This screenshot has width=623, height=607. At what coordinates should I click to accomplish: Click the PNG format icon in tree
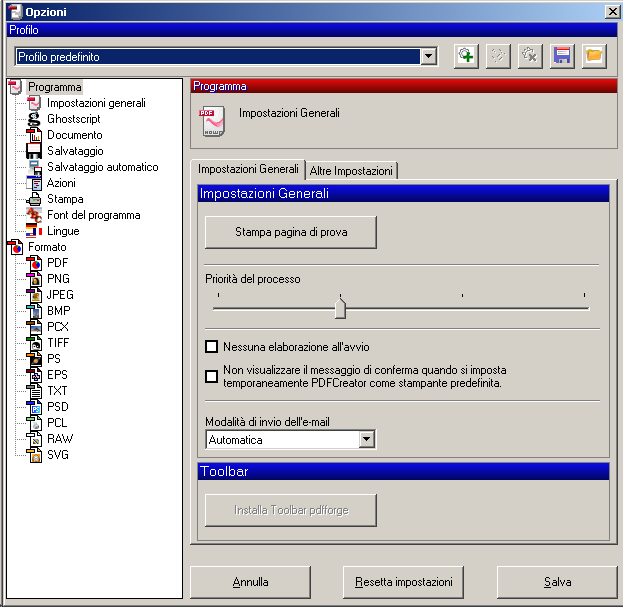(x=34, y=279)
